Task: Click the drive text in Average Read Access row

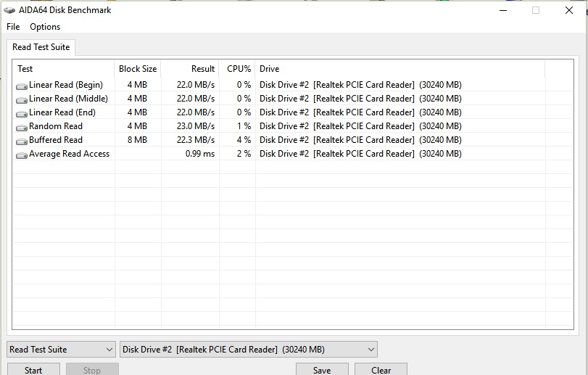Action: (360, 154)
